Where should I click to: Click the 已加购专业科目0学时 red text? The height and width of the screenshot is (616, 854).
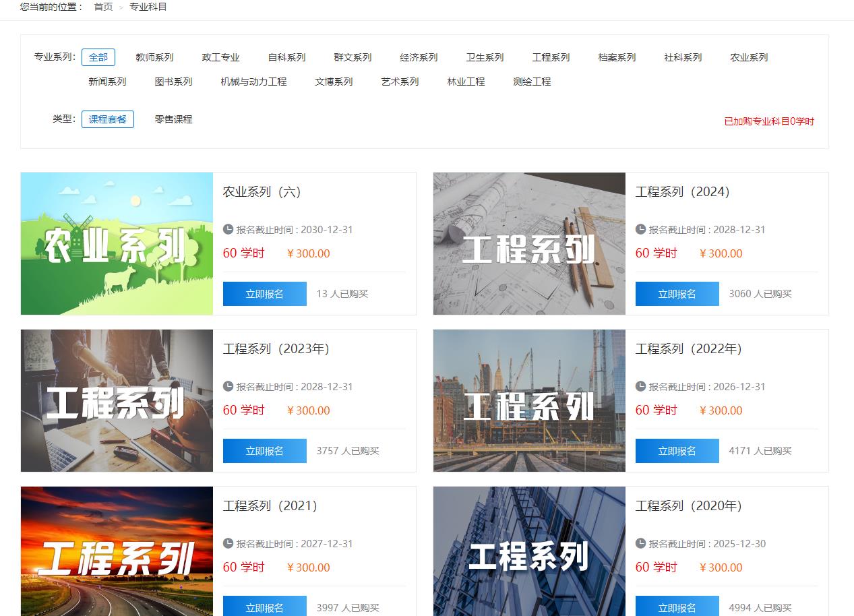pyautogui.click(x=769, y=121)
